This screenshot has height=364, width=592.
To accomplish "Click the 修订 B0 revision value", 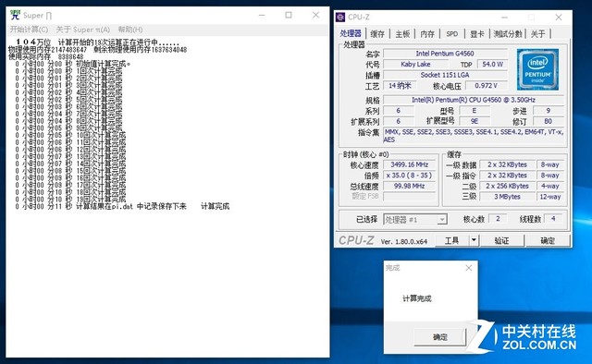I will pos(549,121).
